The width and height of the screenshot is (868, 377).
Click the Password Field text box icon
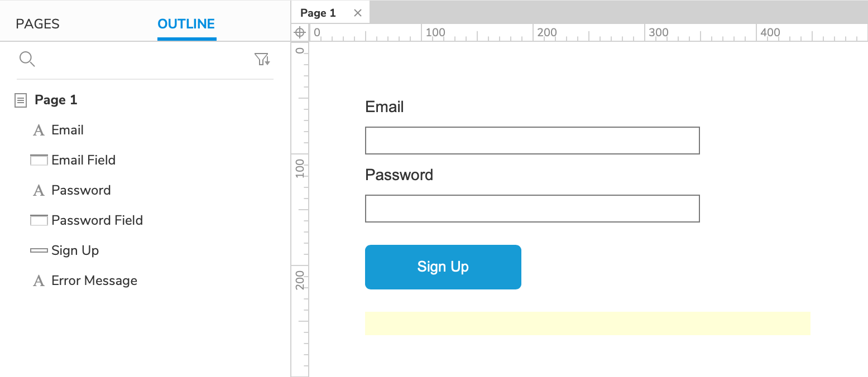tap(39, 221)
